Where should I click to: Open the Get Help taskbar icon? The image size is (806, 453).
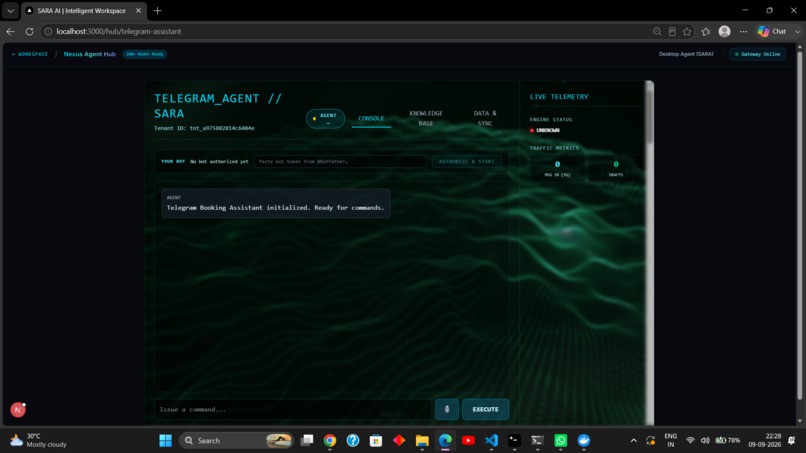point(353,440)
